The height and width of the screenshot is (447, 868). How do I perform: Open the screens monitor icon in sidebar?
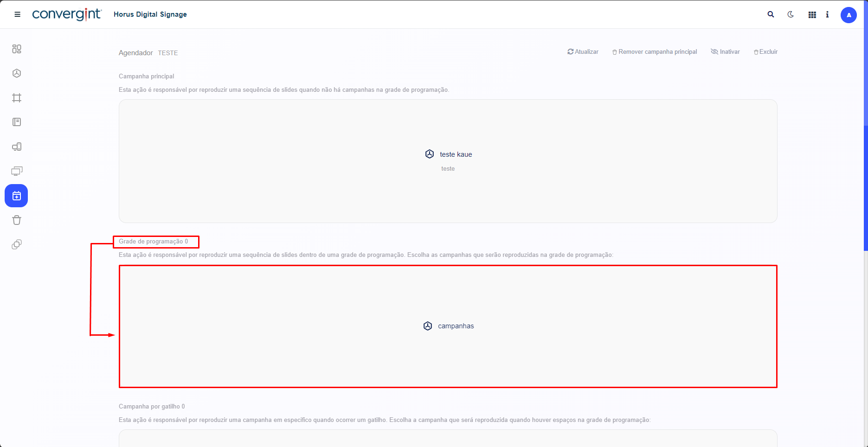tap(17, 171)
